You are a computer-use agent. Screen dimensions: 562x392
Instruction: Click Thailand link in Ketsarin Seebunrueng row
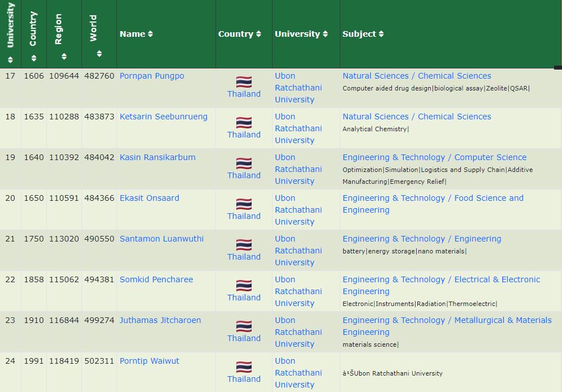point(244,135)
